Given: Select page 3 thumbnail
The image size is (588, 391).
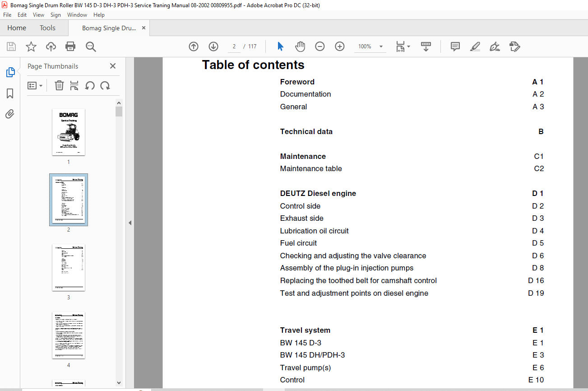Looking at the screenshot, I should coord(69,268).
